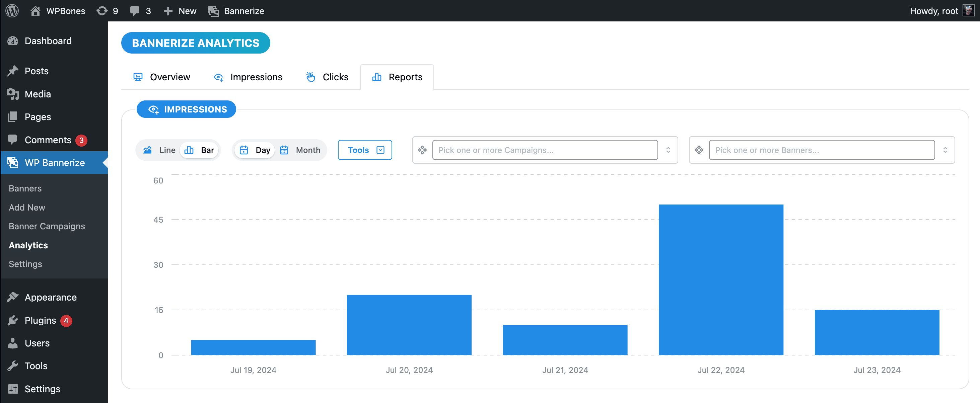
Task: Open Banner Campaigns submenu item
Action: click(x=47, y=226)
